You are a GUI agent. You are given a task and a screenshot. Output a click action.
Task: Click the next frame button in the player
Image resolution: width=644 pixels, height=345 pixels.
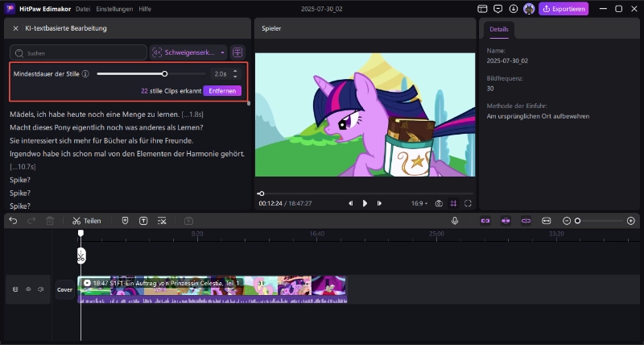379,203
